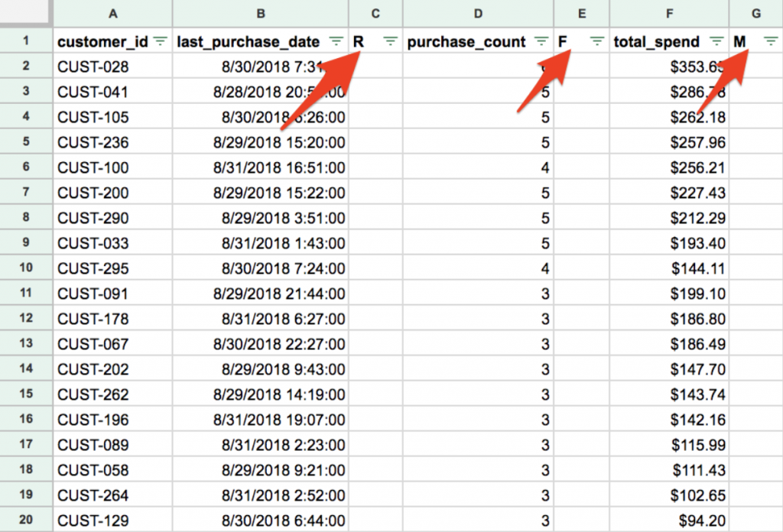Click cell CUST-178
This screenshot has height=532, width=783.
click(x=113, y=319)
